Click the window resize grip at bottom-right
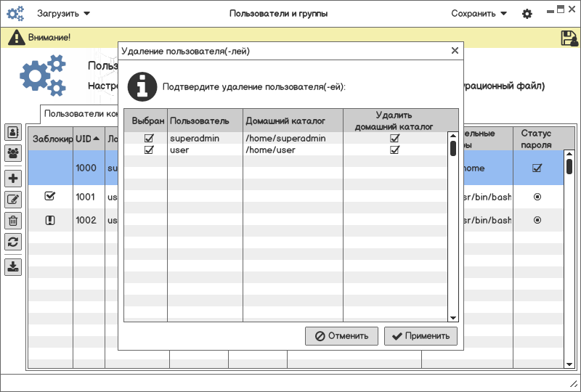581x392 pixels. [x=573, y=385]
